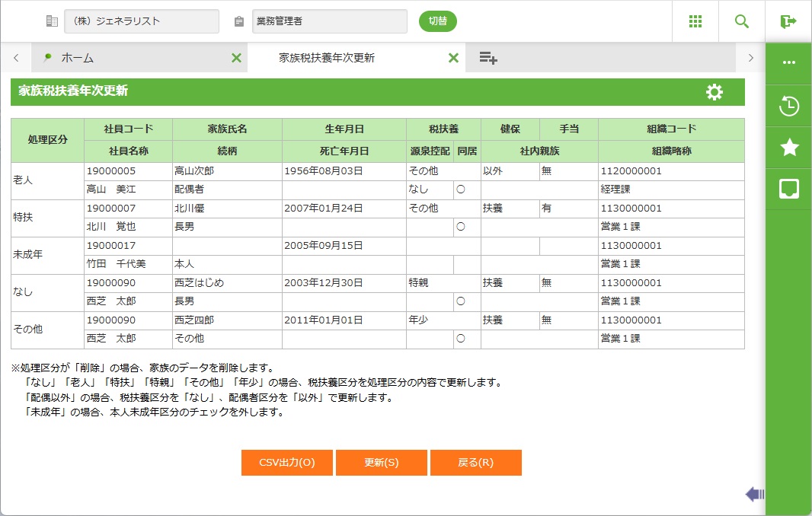The width and height of the screenshot is (812, 516).
Task: Click the three-dots icon in sidebar
Action: point(788,62)
